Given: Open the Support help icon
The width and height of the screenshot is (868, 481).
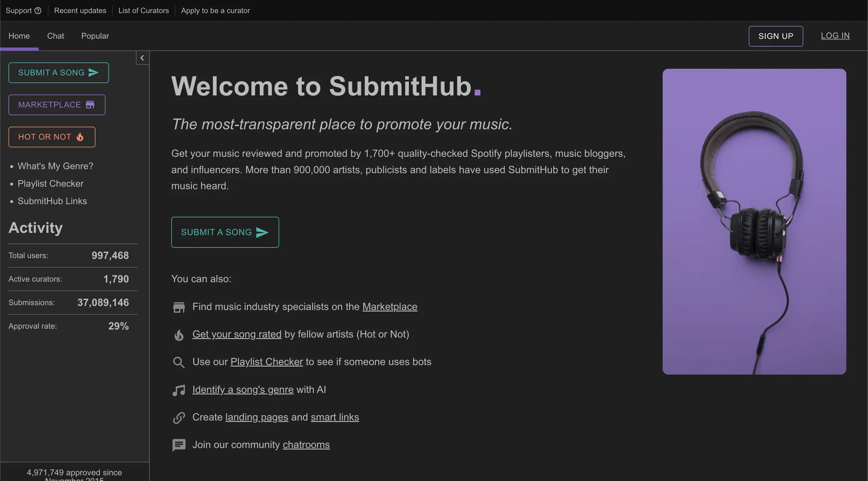Looking at the screenshot, I should [38, 10].
